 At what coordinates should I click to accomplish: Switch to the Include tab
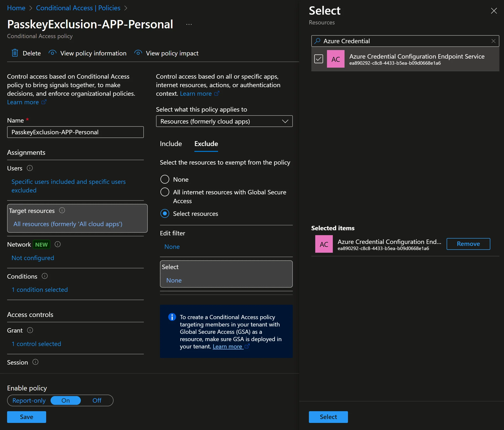pos(171,144)
